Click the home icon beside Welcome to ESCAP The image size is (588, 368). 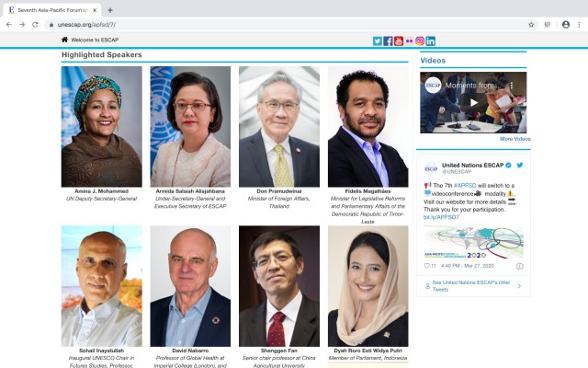64,40
